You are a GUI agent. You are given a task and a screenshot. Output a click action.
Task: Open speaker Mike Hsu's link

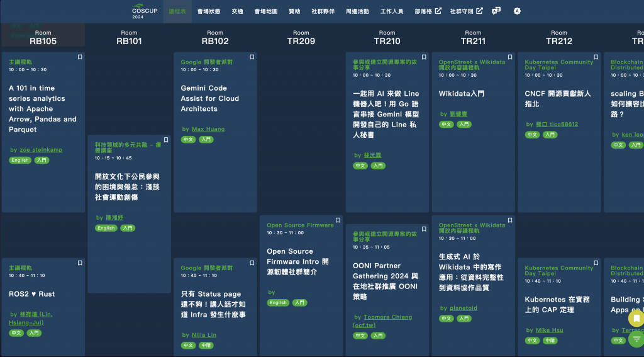550,331
